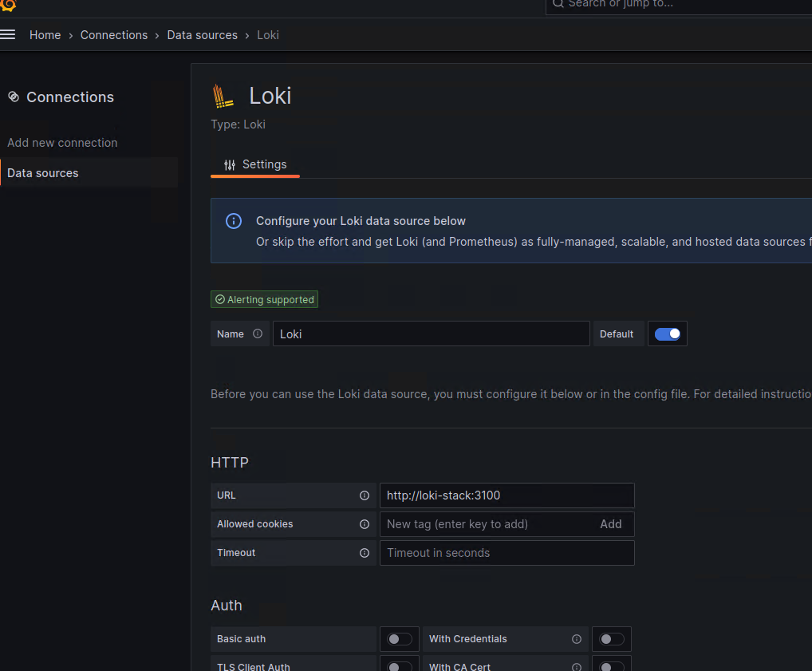812x671 pixels.
Task: Open the hamburger navigation menu
Action: 8,35
